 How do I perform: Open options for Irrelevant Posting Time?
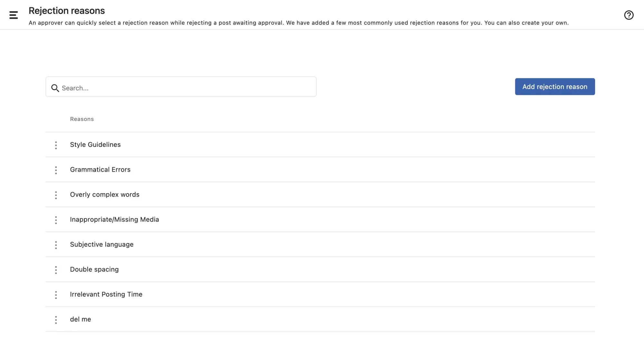pyautogui.click(x=56, y=295)
